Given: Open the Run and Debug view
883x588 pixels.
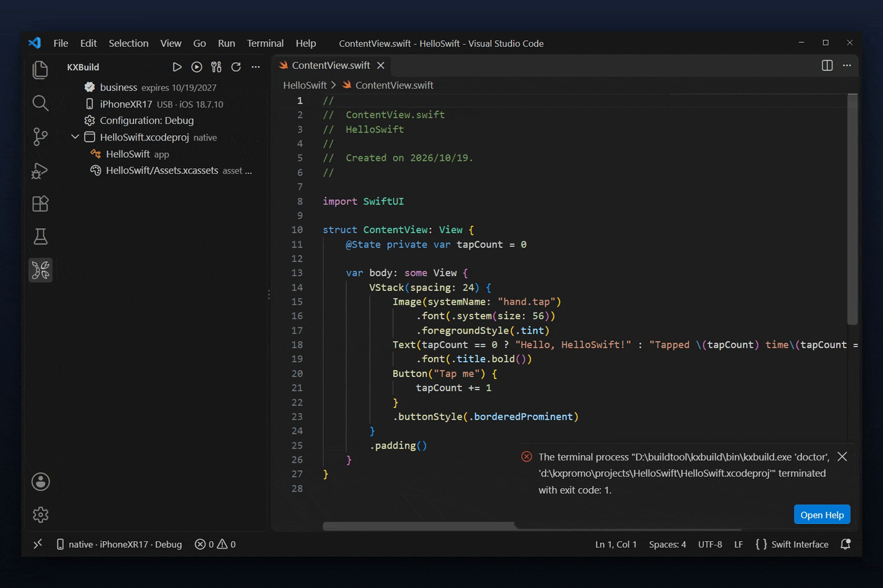Looking at the screenshot, I should pos(41,170).
